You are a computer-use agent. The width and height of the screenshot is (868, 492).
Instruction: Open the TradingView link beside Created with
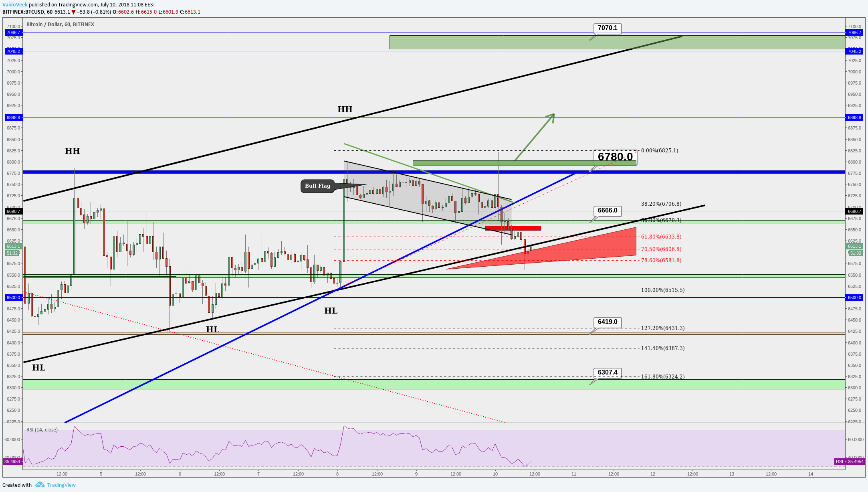61,485
